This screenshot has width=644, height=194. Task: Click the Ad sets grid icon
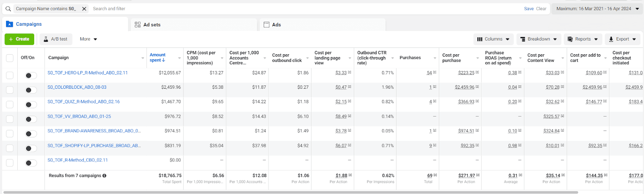point(138,25)
